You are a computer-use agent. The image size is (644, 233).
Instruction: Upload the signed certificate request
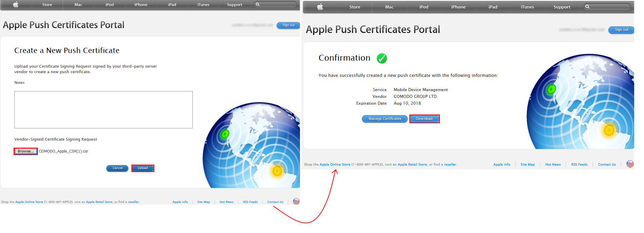click(x=143, y=168)
